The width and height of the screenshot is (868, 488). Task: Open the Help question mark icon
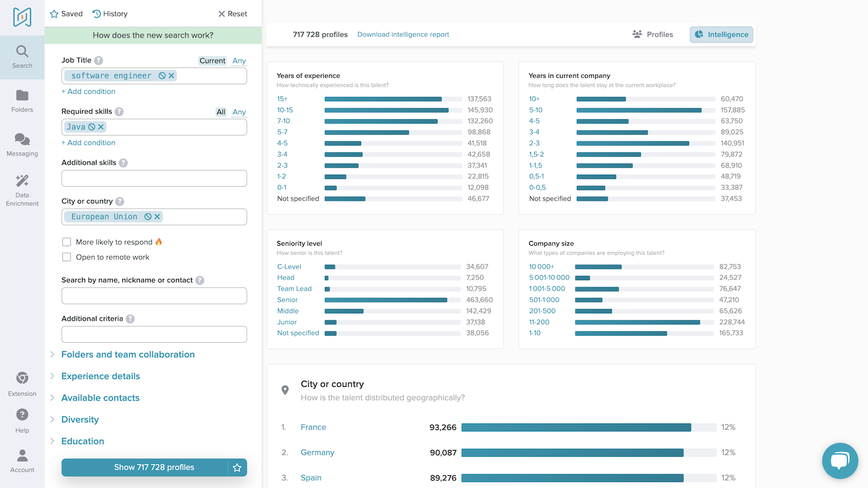(x=22, y=415)
